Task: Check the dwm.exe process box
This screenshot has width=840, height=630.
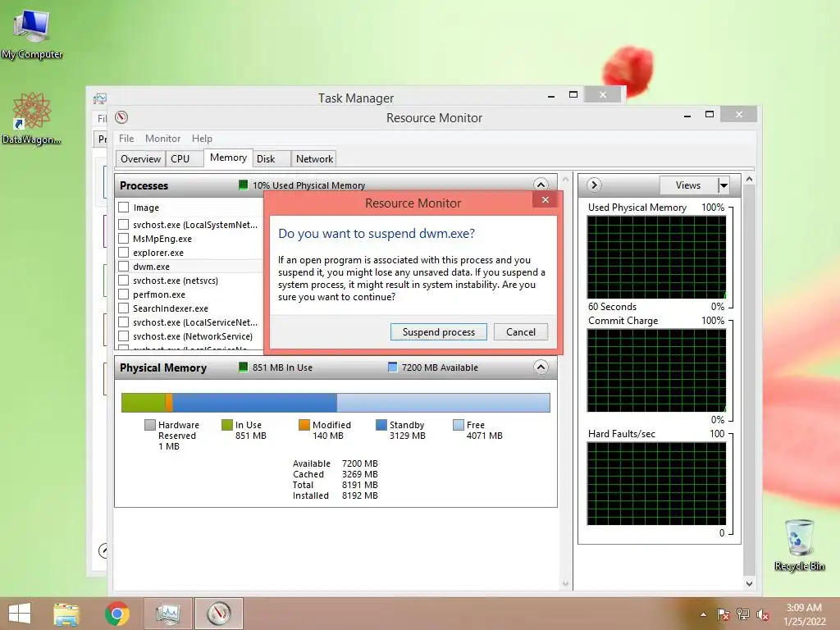Action: [124, 267]
